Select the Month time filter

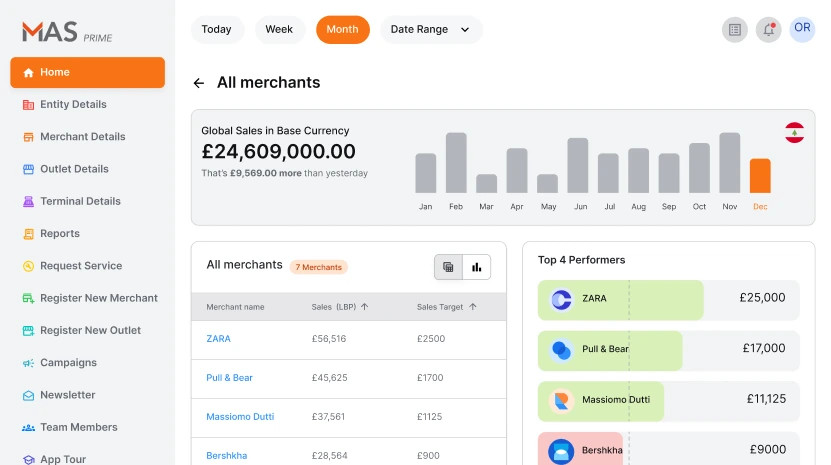click(x=342, y=30)
